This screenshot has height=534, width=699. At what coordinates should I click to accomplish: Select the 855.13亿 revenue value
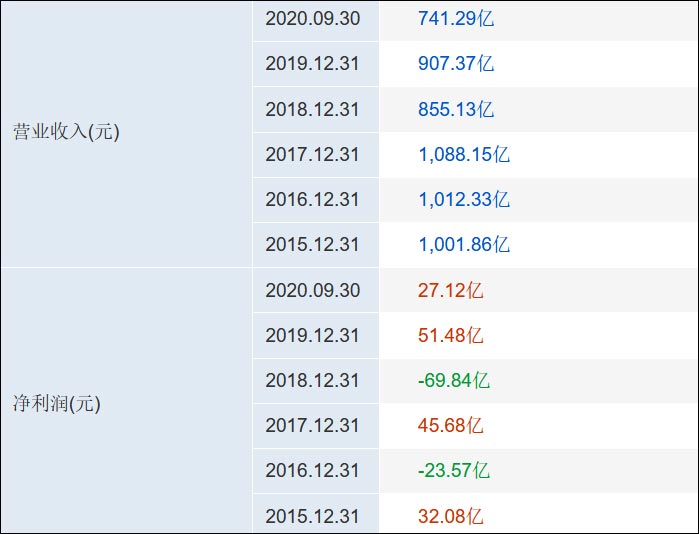[x=455, y=109]
